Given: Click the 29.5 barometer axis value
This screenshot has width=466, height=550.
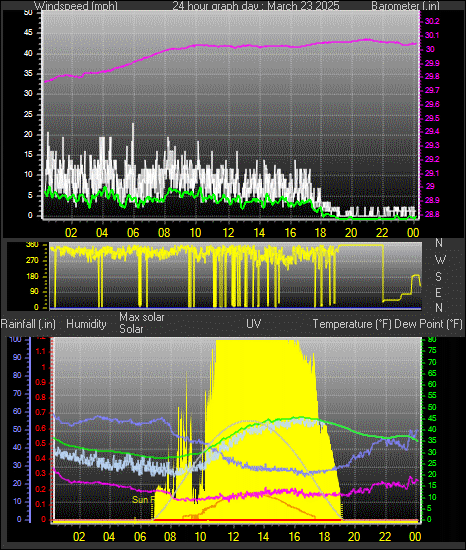Looking at the screenshot, I should point(432,118).
